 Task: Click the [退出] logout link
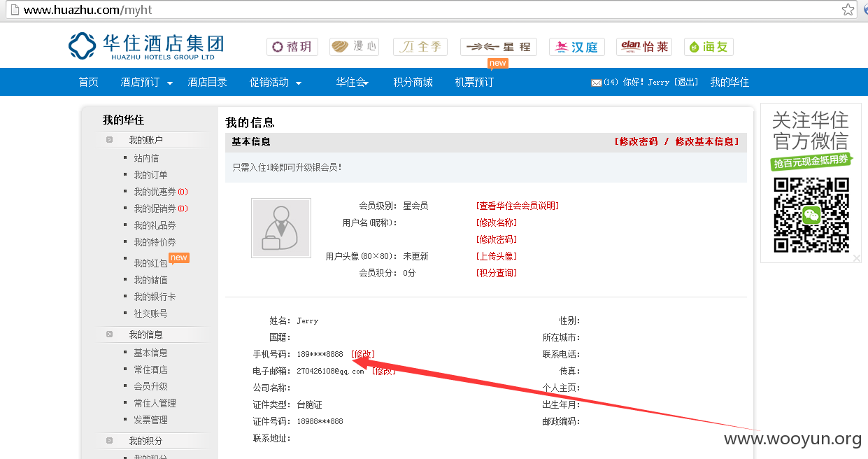686,83
